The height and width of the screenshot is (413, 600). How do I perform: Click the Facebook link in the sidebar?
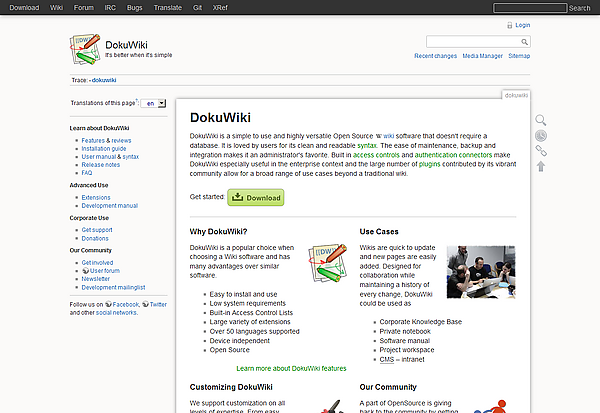click(125, 303)
